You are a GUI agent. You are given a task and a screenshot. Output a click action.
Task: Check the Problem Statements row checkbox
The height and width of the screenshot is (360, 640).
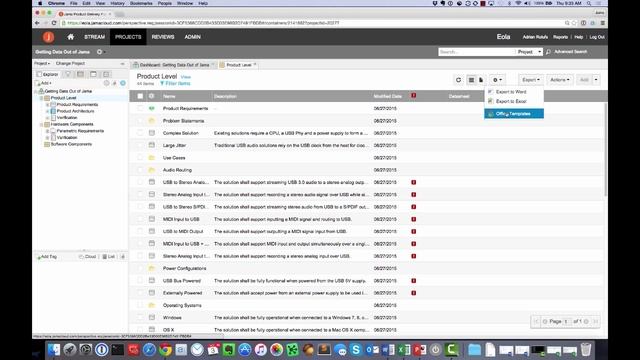[140, 121]
